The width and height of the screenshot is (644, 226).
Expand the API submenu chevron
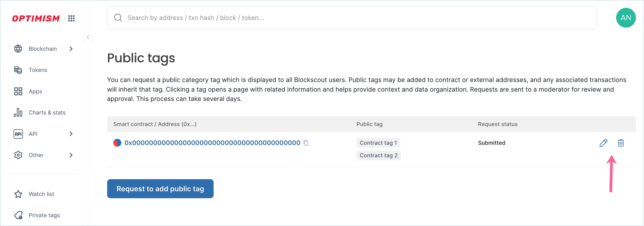coord(71,134)
